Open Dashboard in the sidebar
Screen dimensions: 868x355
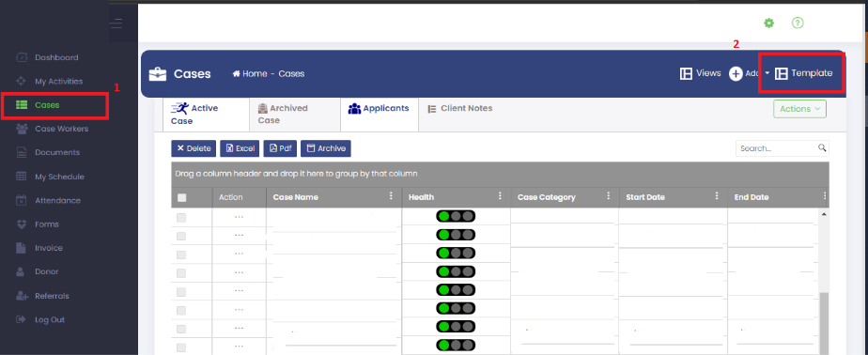(x=56, y=57)
